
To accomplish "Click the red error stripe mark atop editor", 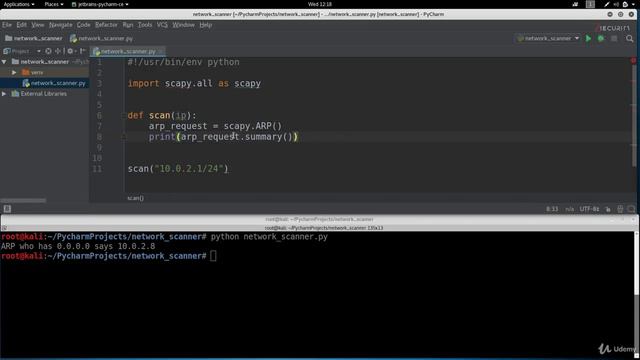I will [633, 60].
